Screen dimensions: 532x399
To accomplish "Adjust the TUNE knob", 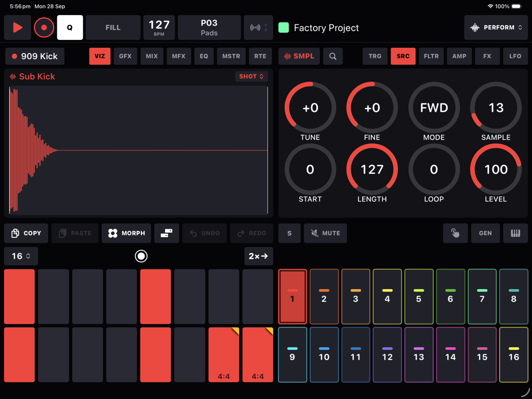I will pyautogui.click(x=310, y=107).
